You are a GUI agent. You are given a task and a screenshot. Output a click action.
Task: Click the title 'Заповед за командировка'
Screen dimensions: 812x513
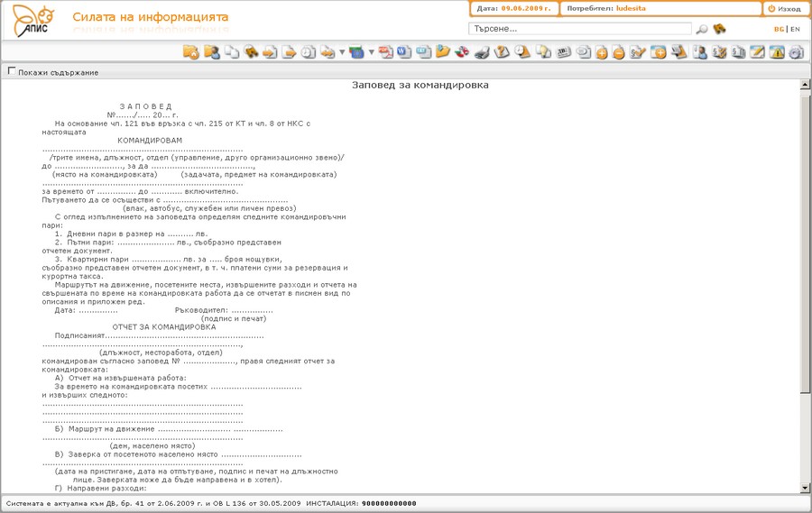click(420, 85)
